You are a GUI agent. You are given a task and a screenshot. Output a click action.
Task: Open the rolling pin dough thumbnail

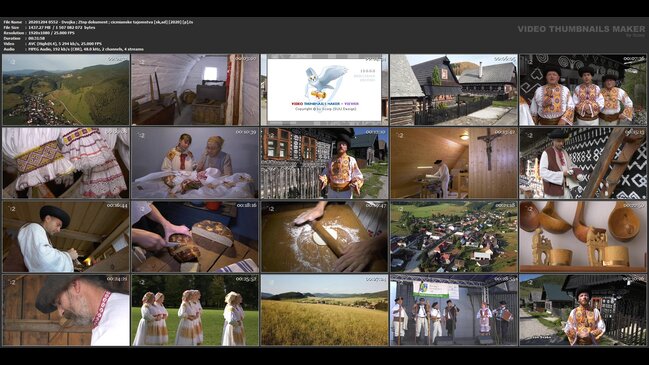[x=324, y=237]
